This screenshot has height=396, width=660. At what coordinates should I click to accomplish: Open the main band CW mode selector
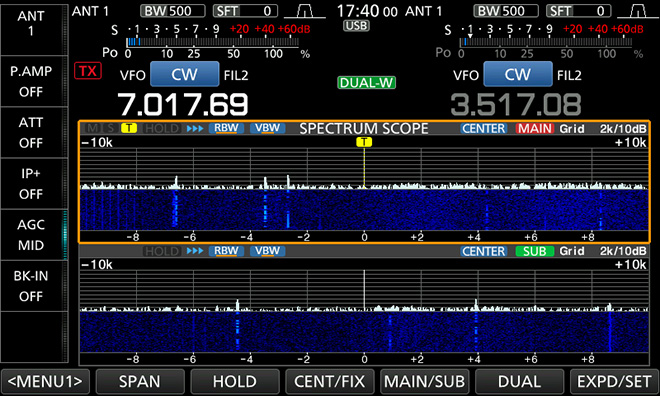pyautogui.click(x=184, y=74)
